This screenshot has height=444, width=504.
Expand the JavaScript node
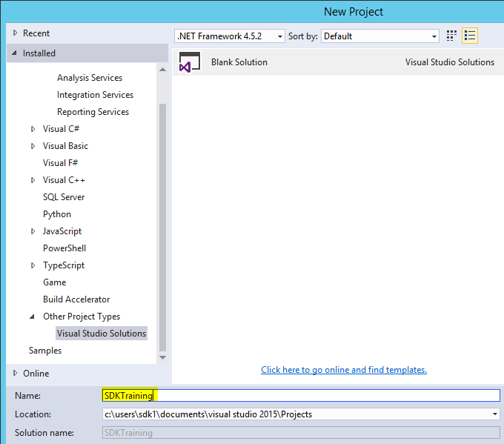pos(33,231)
